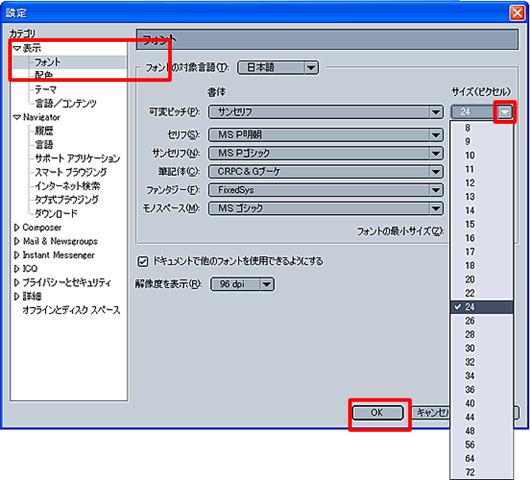Expand the ICQ category arrow
This screenshot has height=480, width=530.
pyautogui.click(x=16, y=269)
